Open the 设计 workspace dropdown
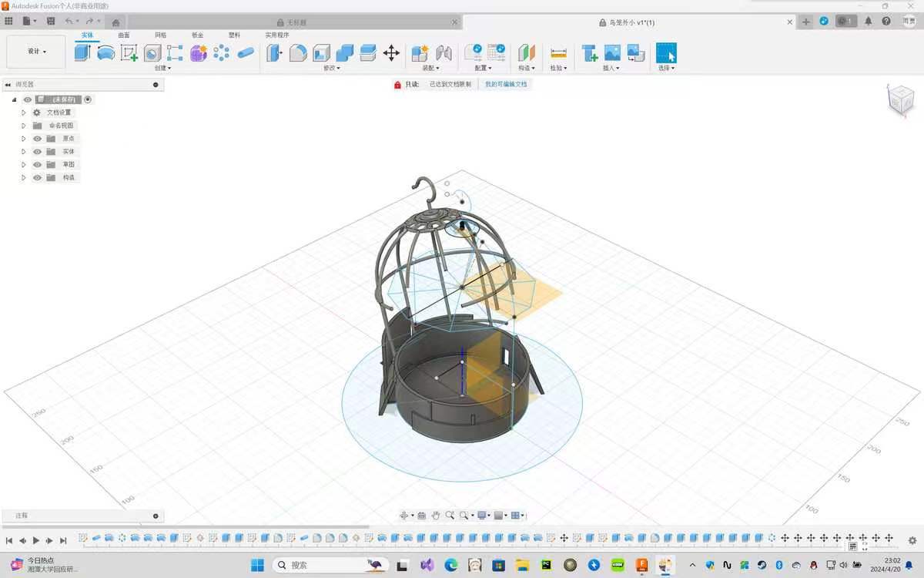Viewport: 924px width, 578px height. [36, 52]
